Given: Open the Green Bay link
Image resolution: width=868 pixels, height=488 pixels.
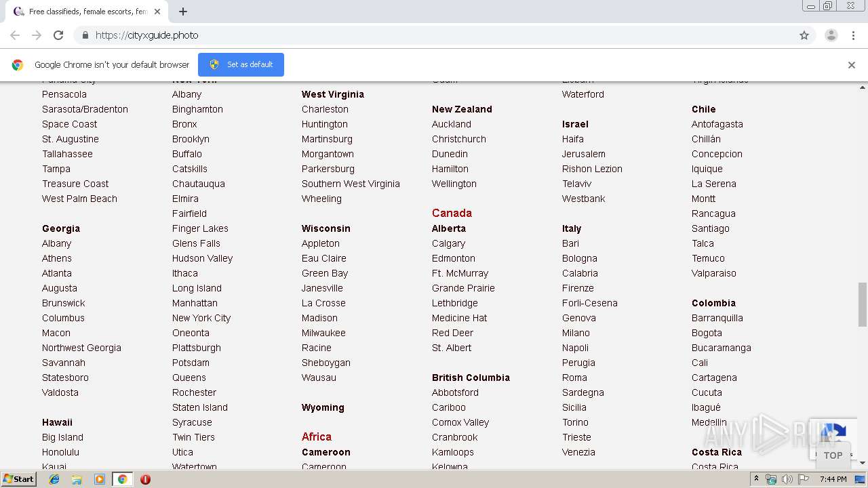Looking at the screenshot, I should [325, 273].
